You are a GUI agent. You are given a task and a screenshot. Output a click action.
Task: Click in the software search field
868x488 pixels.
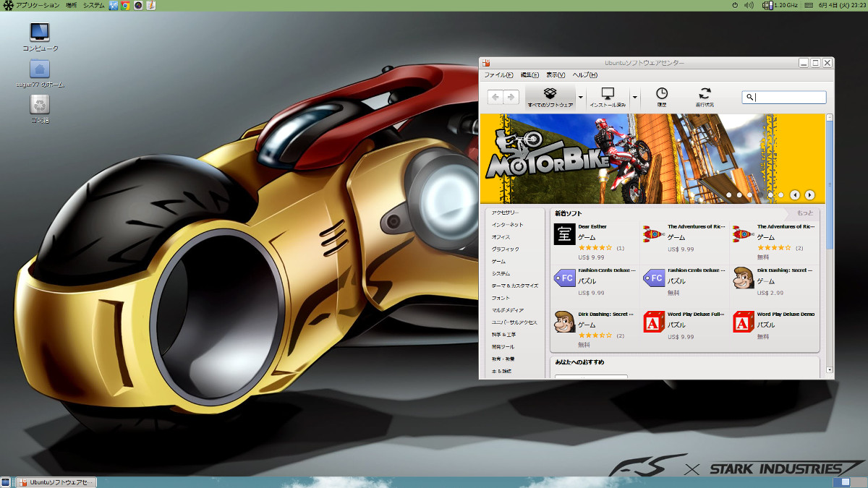(784, 97)
